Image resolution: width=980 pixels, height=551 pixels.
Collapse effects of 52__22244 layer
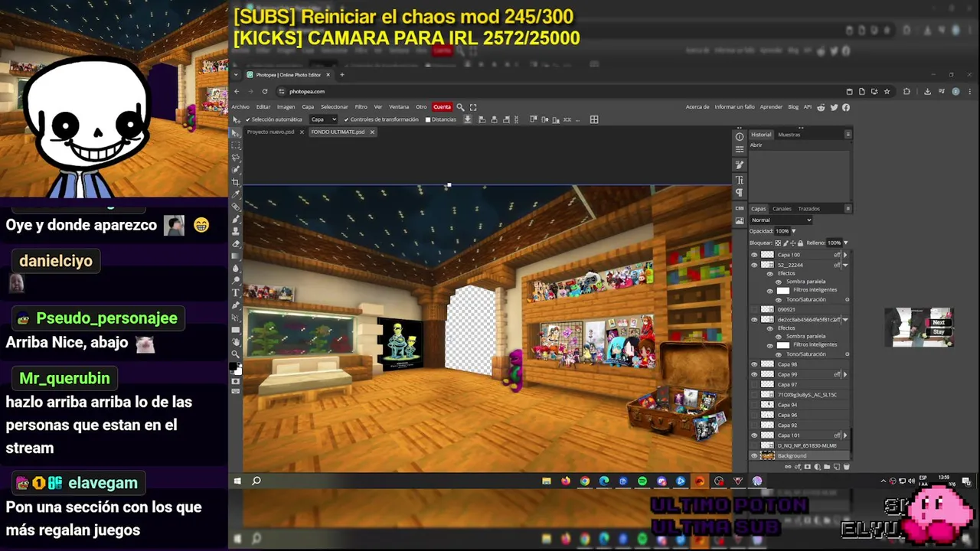pyautogui.click(x=845, y=265)
